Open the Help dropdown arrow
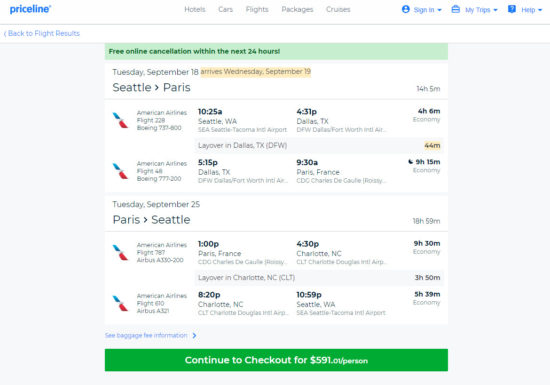Viewport: 550px width, 385px height. tap(540, 10)
